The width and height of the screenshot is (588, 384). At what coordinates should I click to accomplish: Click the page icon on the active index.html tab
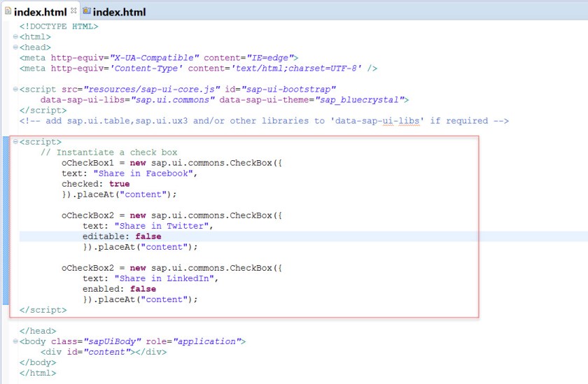pos(8,11)
